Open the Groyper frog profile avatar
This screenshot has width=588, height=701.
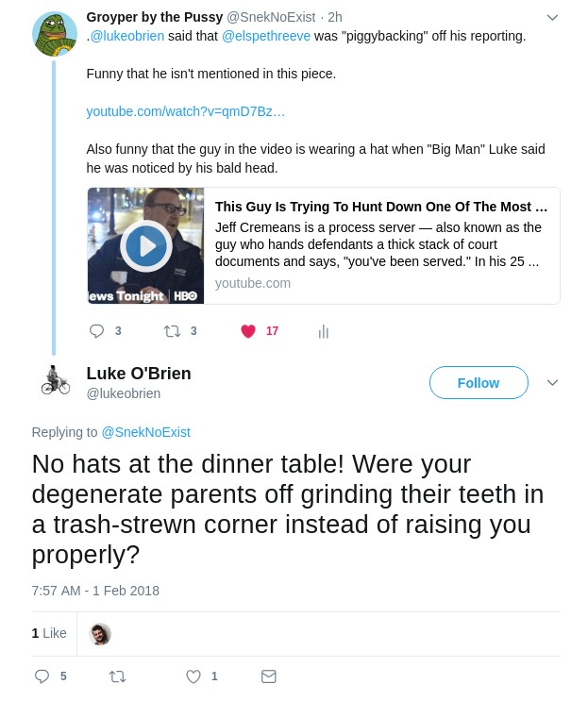click(x=54, y=34)
